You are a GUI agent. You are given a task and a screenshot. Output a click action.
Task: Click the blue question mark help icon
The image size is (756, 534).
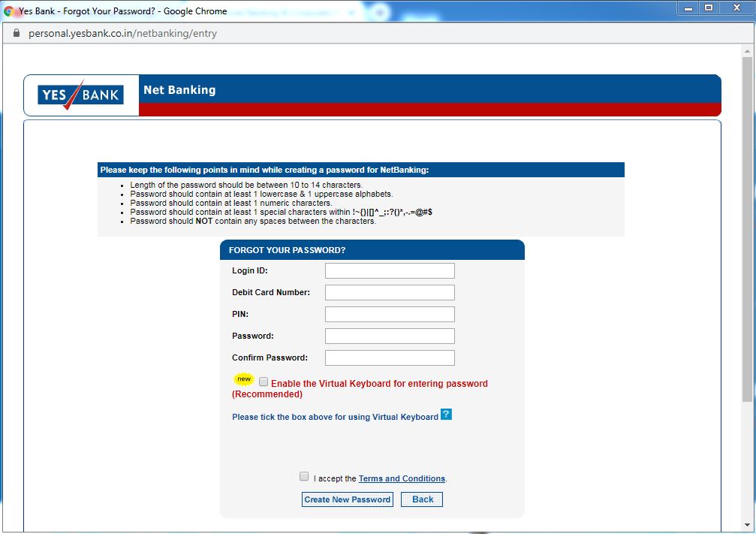(x=447, y=414)
